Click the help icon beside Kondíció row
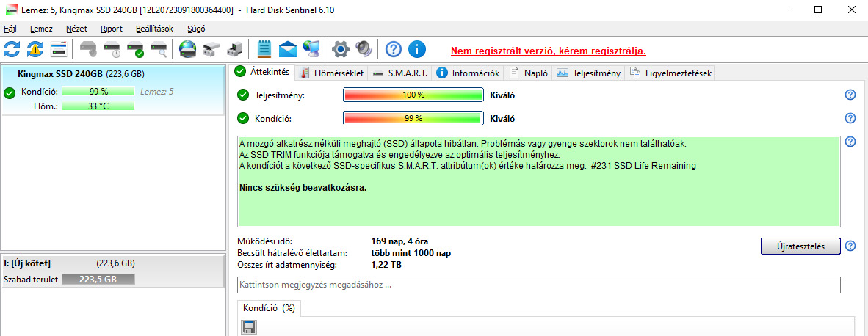The height and width of the screenshot is (336, 868). coord(851,118)
